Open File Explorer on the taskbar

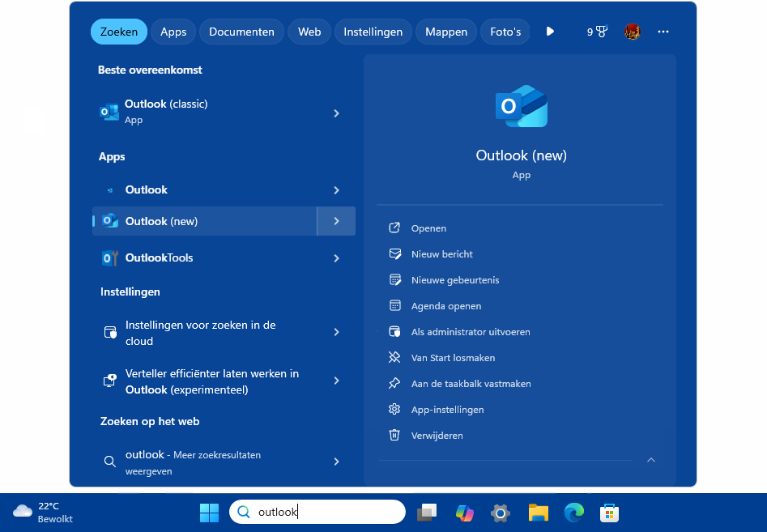[538, 513]
